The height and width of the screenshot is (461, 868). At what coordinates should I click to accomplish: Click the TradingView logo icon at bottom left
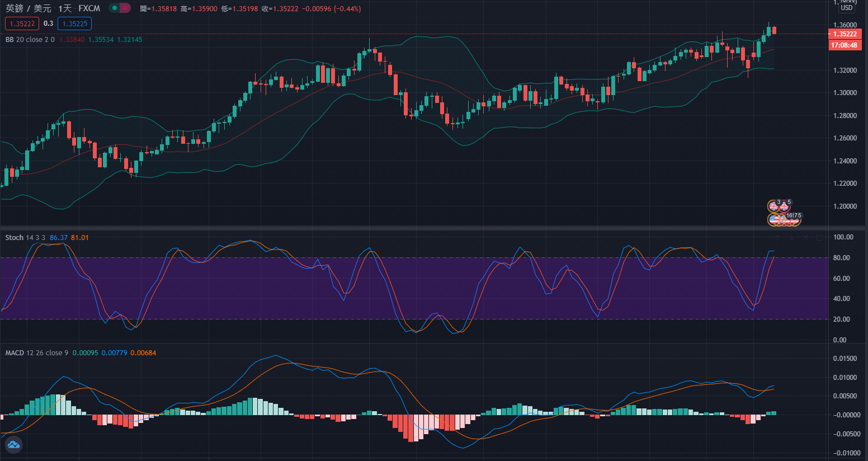tap(13, 445)
